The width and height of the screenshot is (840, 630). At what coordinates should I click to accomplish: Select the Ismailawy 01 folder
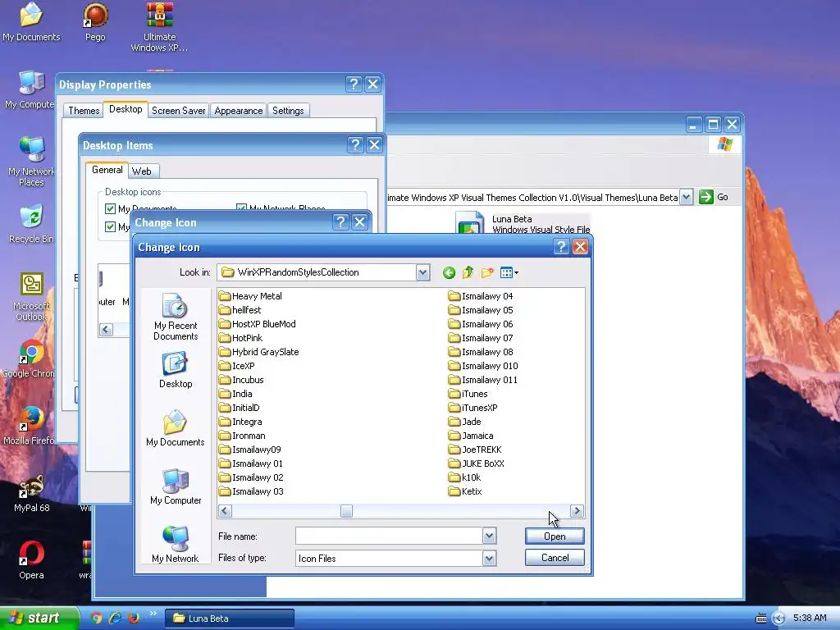[251, 463]
